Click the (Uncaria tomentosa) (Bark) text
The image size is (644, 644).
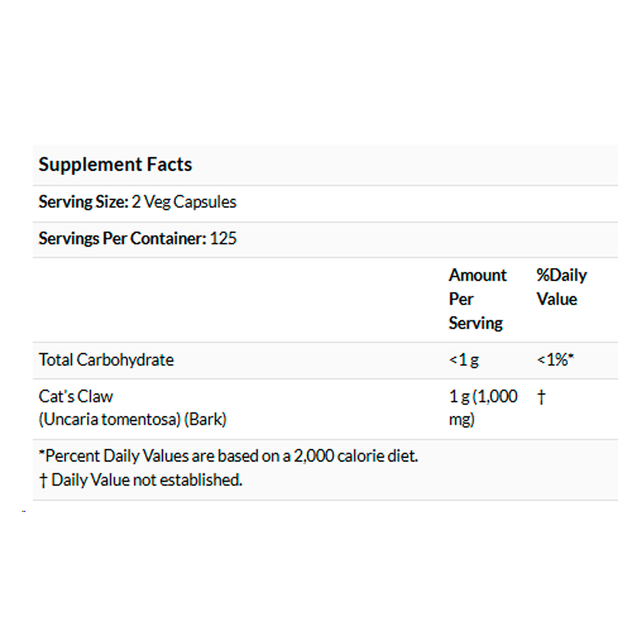(x=132, y=419)
